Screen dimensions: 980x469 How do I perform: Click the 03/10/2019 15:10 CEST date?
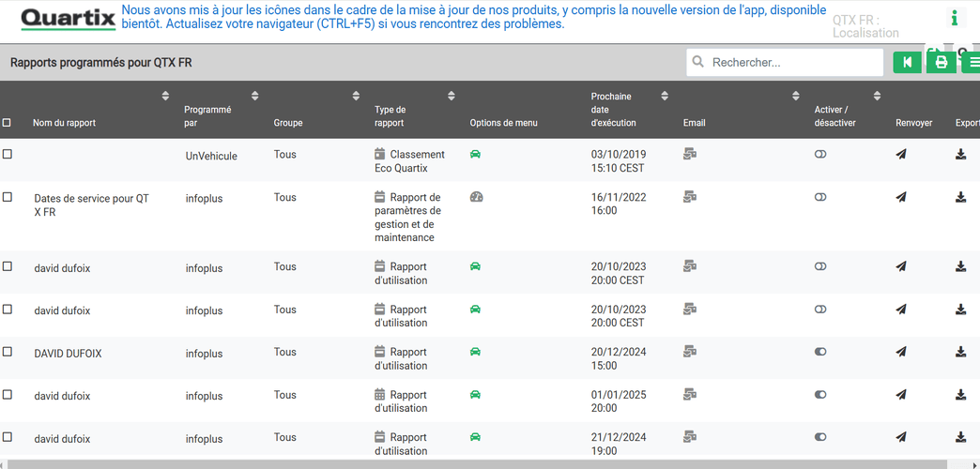[x=619, y=161]
